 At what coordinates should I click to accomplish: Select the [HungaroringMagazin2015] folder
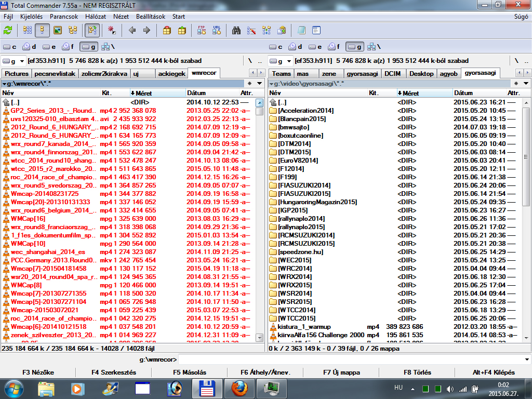pos(317,202)
